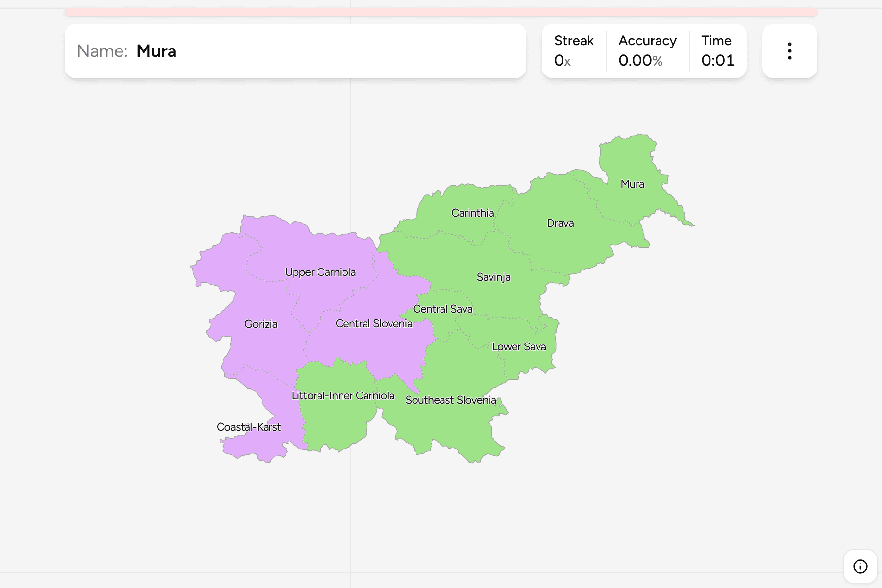Select the Lower Sava region
Image resolution: width=882 pixels, height=588 pixels.
pyautogui.click(x=519, y=347)
